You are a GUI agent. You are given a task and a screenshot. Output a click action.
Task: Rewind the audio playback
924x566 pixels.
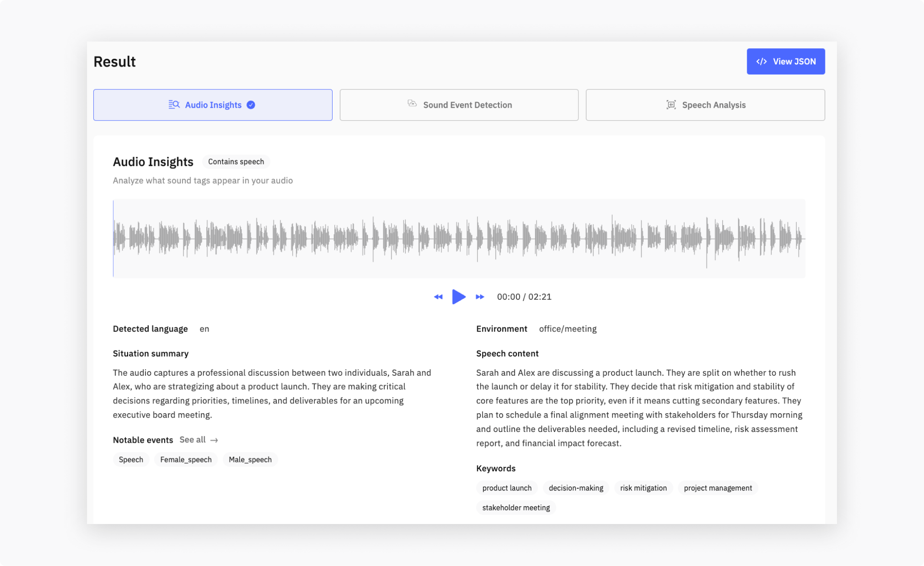438,297
